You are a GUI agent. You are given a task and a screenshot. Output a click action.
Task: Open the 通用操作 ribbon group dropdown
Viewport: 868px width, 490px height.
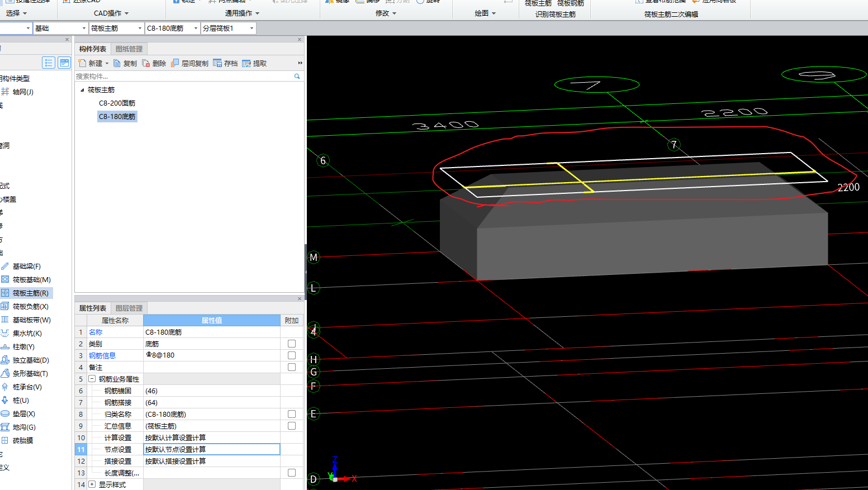243,13
